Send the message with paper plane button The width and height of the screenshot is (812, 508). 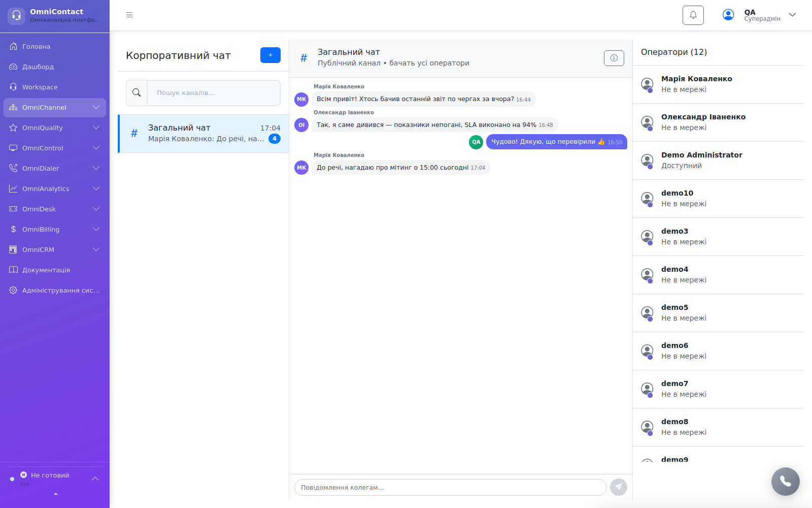coord(619,487)
